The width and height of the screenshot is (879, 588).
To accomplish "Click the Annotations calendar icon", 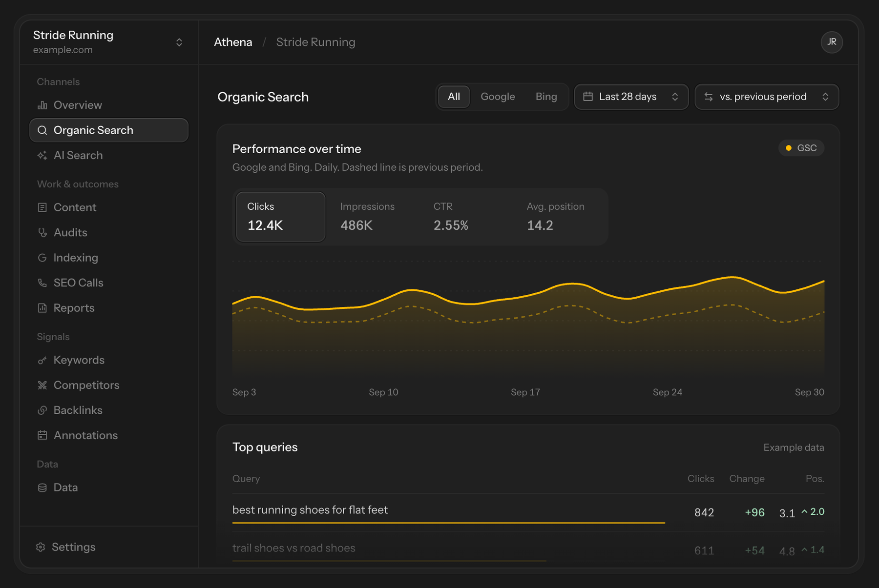I will 42,435.
